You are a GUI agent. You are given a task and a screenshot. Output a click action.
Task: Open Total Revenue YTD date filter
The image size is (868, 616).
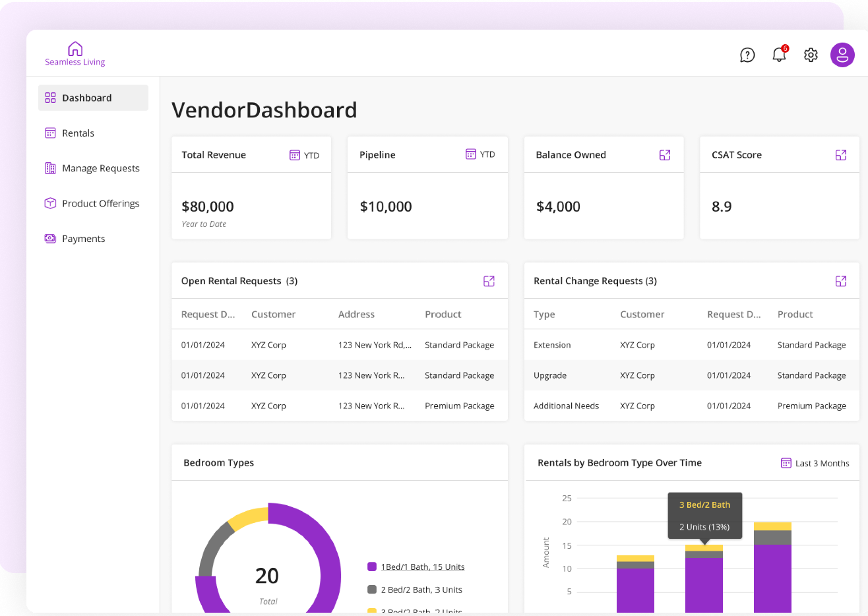tap(304, 155)
